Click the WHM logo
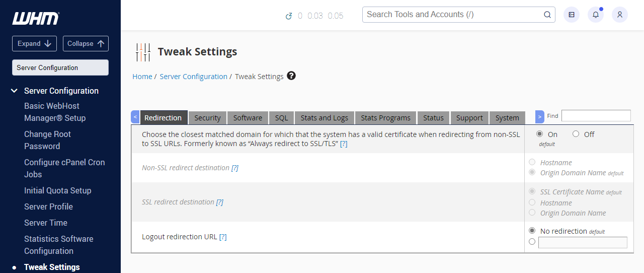This screenshot has width=644, height=273. pos(36,19)
